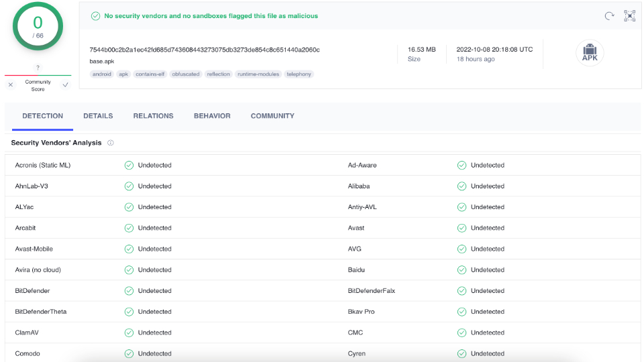
Task: Click the BitDefender undetected check icon
Action: coord(129,291)
